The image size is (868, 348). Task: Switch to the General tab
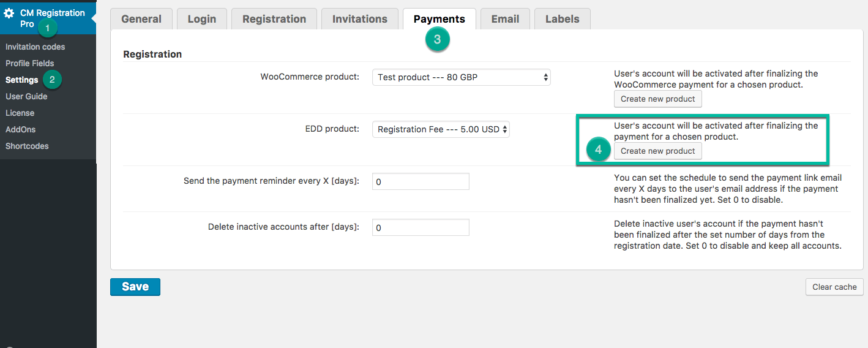tap(141, 19)
